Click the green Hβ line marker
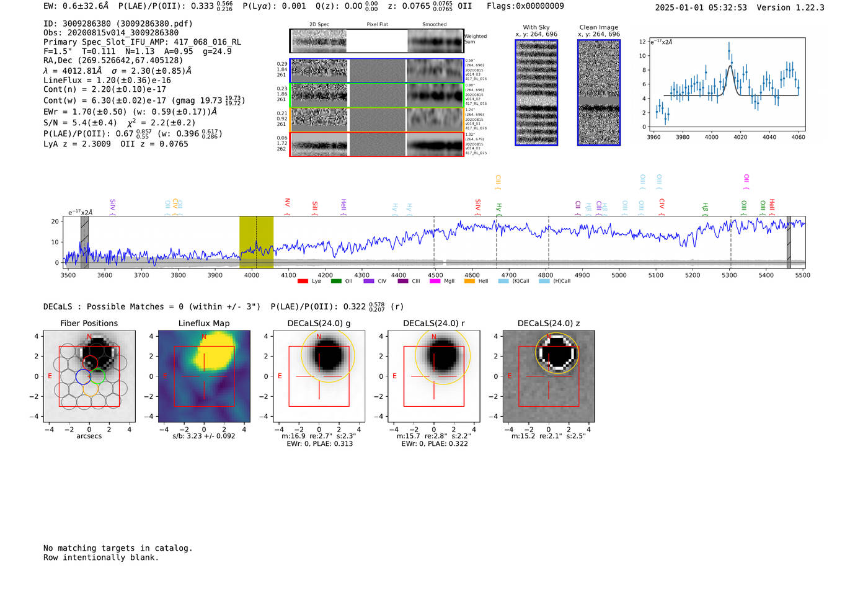The height and width of the screenshot is (591, 868). click(705, 209)
